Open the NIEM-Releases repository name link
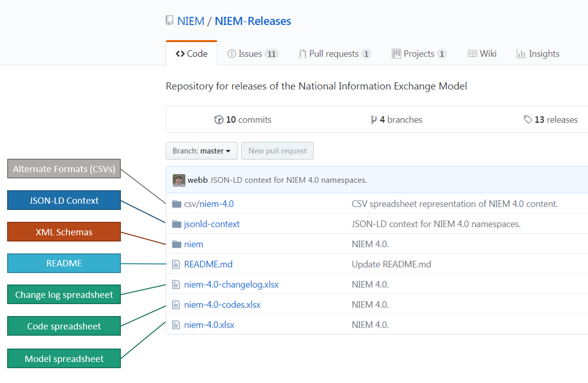 (x=253, y=21)
